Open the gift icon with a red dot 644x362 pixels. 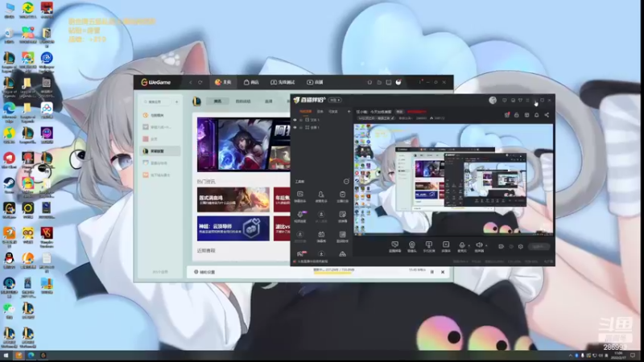point(507,115)
